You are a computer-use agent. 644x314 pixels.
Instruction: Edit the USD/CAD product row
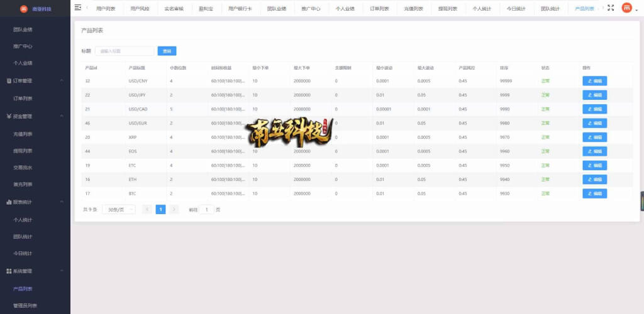coord(594,109)
